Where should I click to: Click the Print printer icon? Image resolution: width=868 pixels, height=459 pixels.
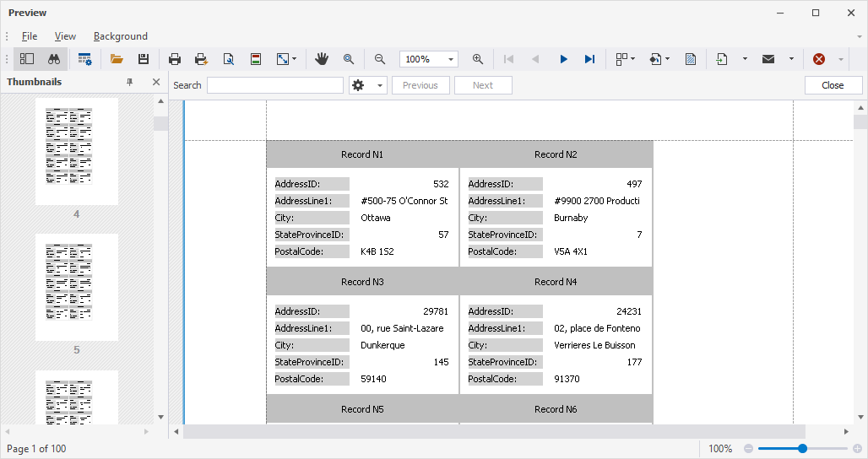[175, 58]
